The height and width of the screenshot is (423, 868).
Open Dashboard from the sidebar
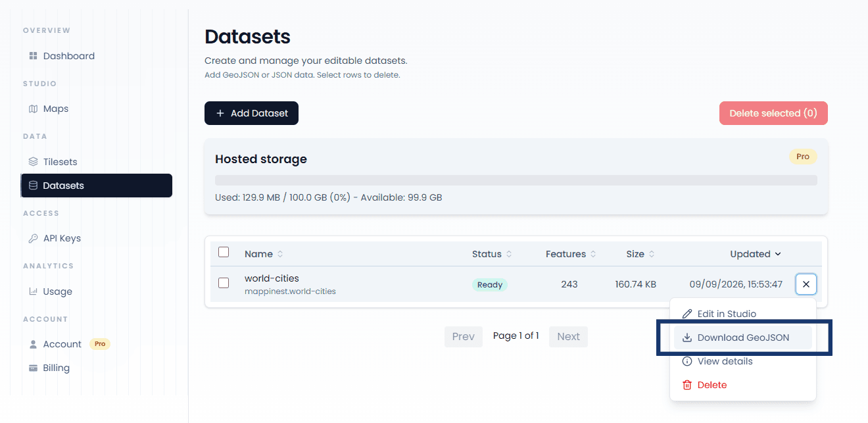pyautogui.click(x=97, y=56)
